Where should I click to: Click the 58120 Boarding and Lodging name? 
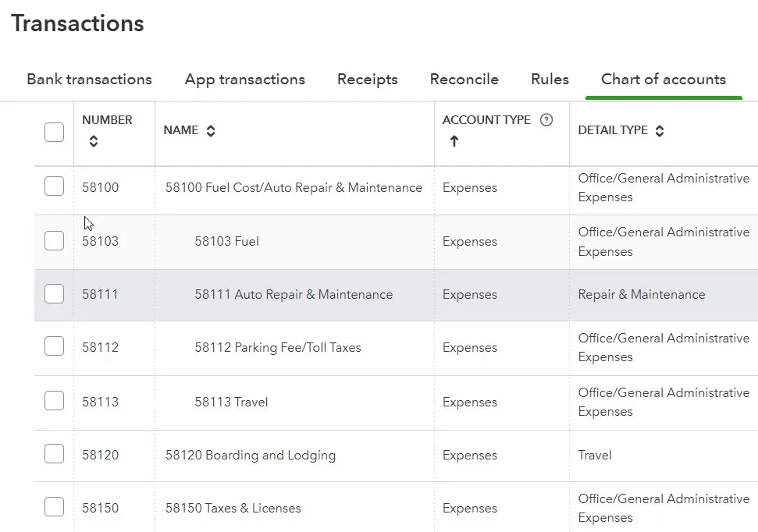pyautogui.click(x=251, y=456)
